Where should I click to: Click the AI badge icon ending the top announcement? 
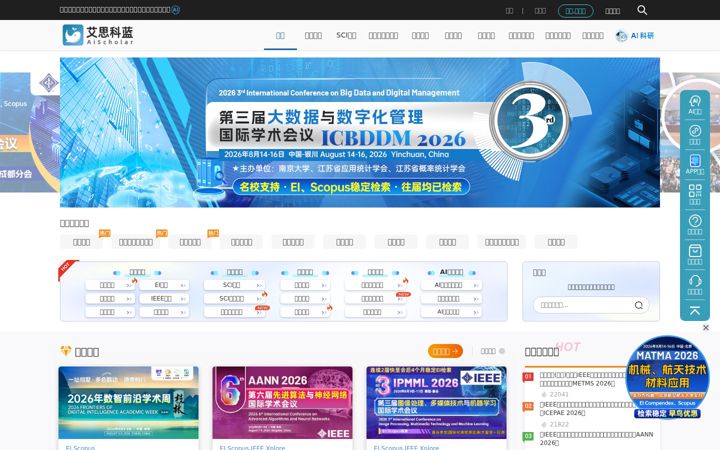click(x=175, y=10)
